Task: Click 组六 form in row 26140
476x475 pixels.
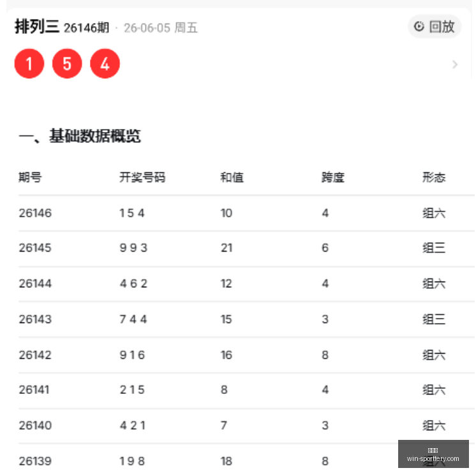Action: tap(434, 425)
